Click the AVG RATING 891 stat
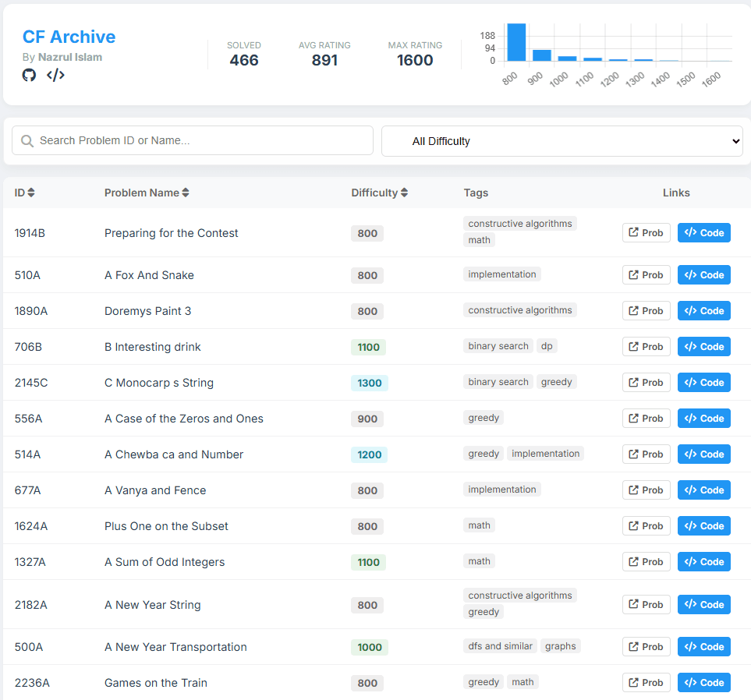 coord(324,54)
